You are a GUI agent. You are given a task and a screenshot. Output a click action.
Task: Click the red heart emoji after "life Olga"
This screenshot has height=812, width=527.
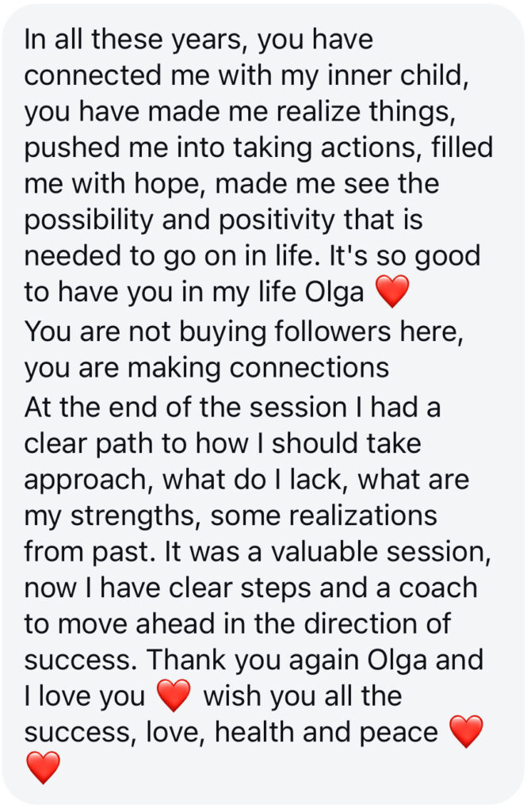[392, 292]
